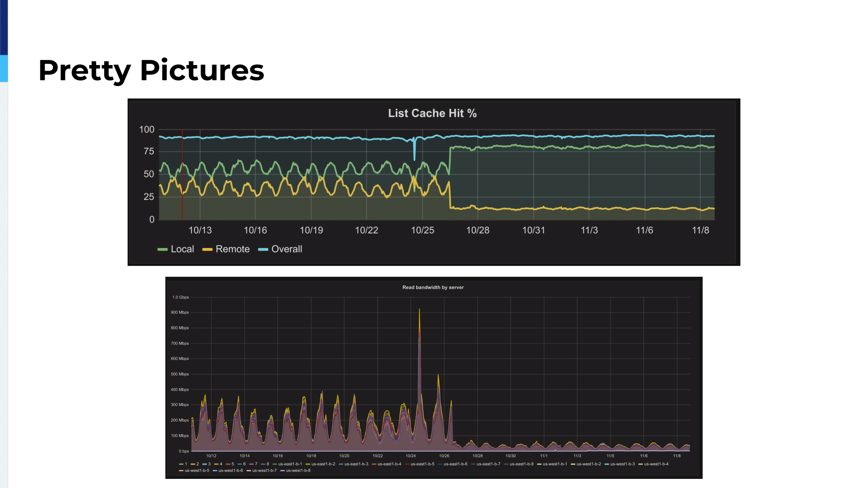Image resolution: width=868 pixels, height=488 pixels.
Task: Select us-east1-b-8 legend entry
Action: pos(522,464)
